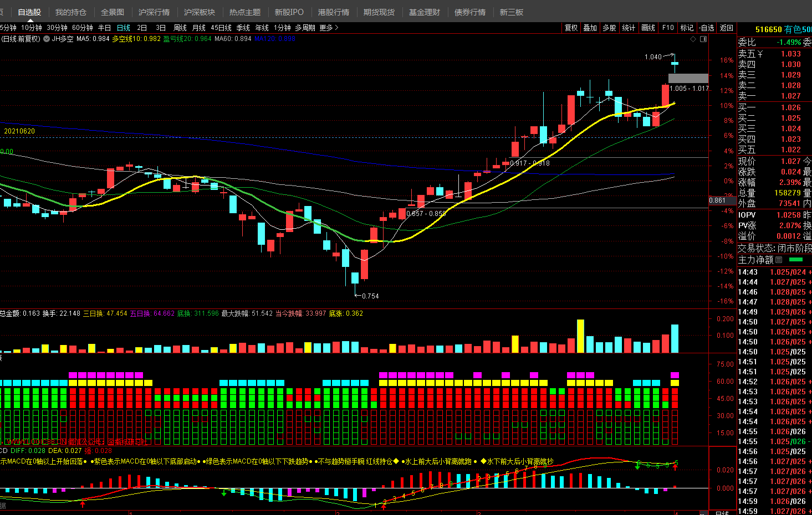Screen dimensions: 812x515
Task: Remove stock via -自选 button
Action: pyautogui.click(x=706, y=28)
